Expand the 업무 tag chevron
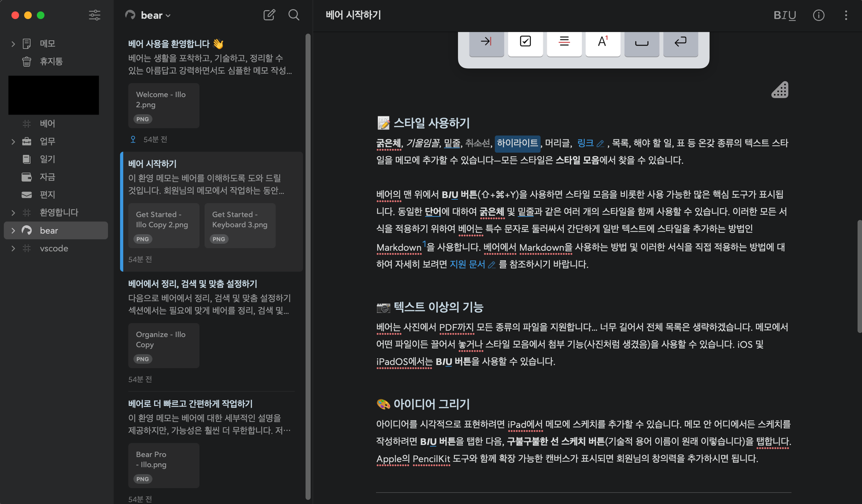This screenshot has height=504, width=862. tap(13, 142)
